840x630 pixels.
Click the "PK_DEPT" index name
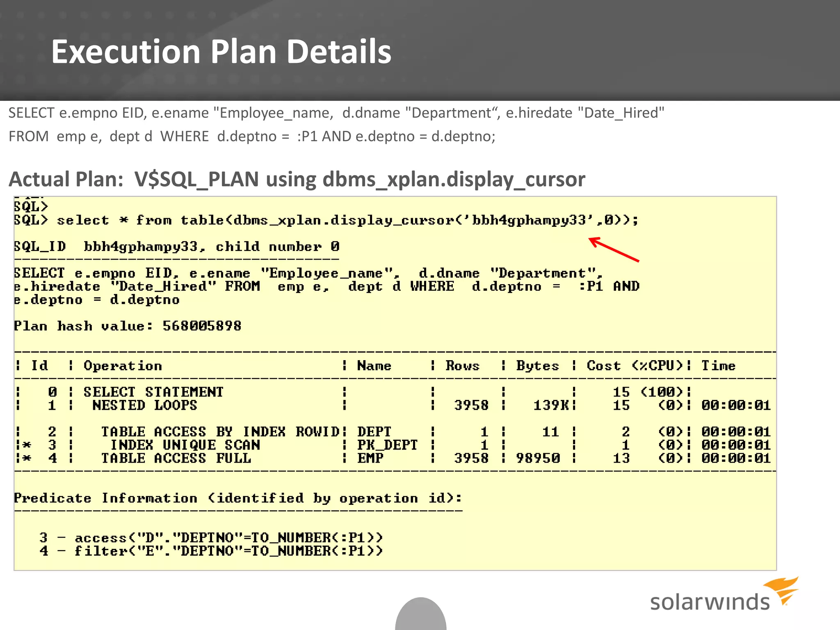click(x=387, y=445)
